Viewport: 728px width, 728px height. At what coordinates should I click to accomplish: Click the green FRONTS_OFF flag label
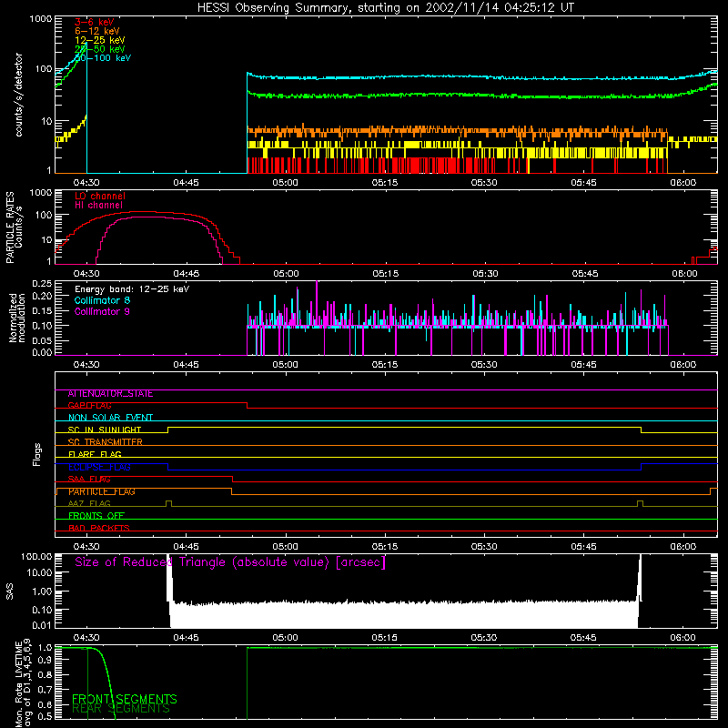coord(96,516)
